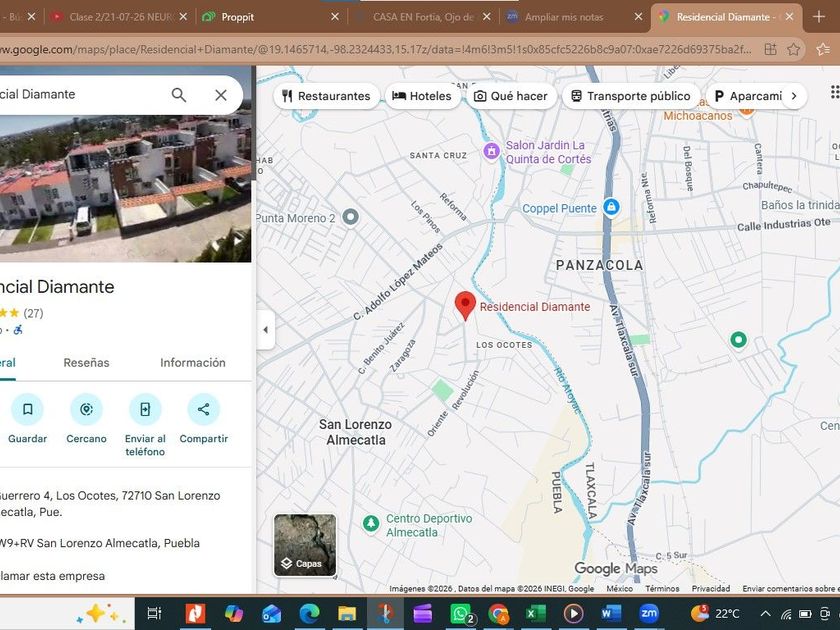Image resolution: width=840 pixels, height=630 pixels.
Task: Switch to the Reseñas tab
Action: (86, 363)
